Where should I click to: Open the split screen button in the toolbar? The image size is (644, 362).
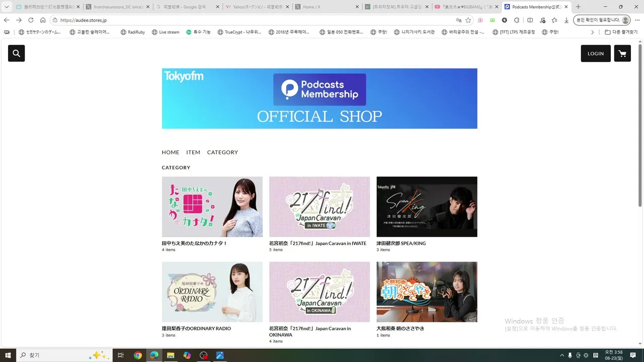530,20
